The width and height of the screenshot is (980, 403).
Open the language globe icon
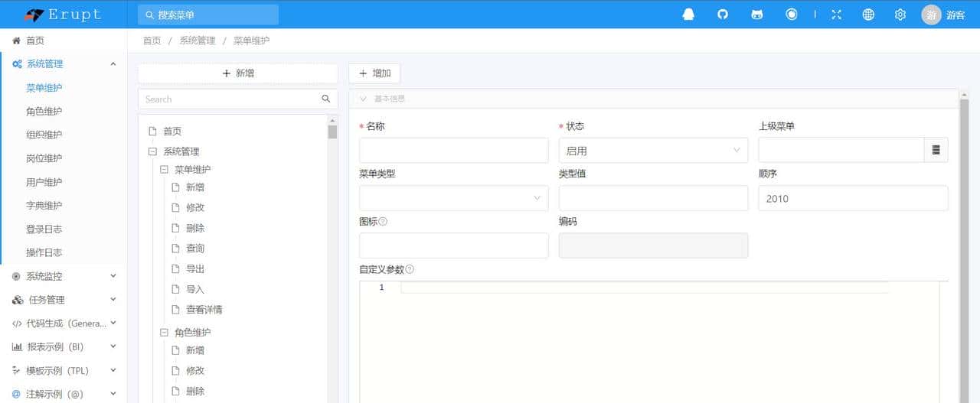pyautogui.click(x=868, y=15)
